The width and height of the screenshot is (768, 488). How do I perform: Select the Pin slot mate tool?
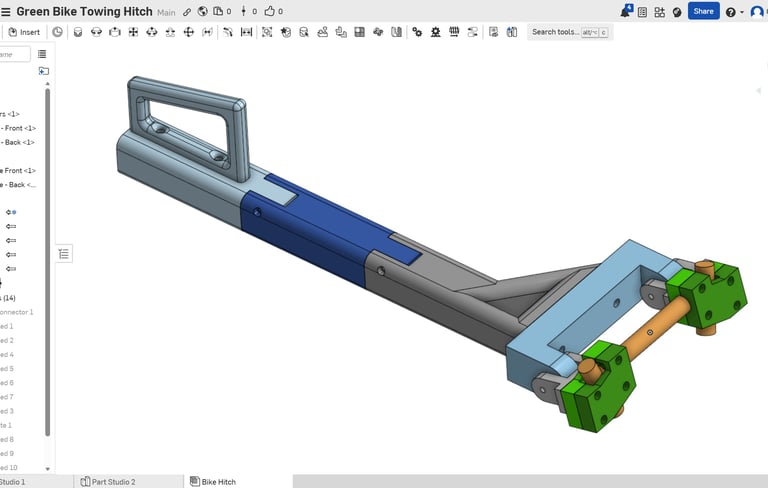pos(170,32)
